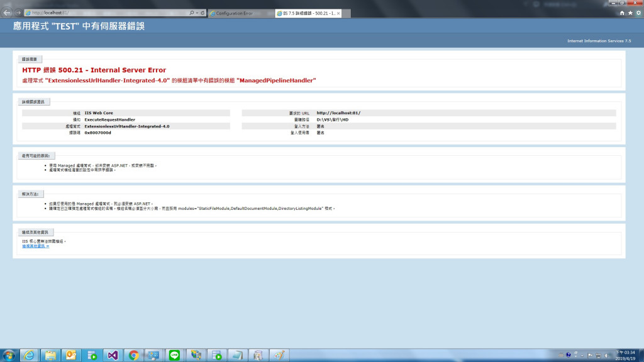Open the Windows Start button
The width and height of the screenshot is (644, 362).
(x=9, y=355)
